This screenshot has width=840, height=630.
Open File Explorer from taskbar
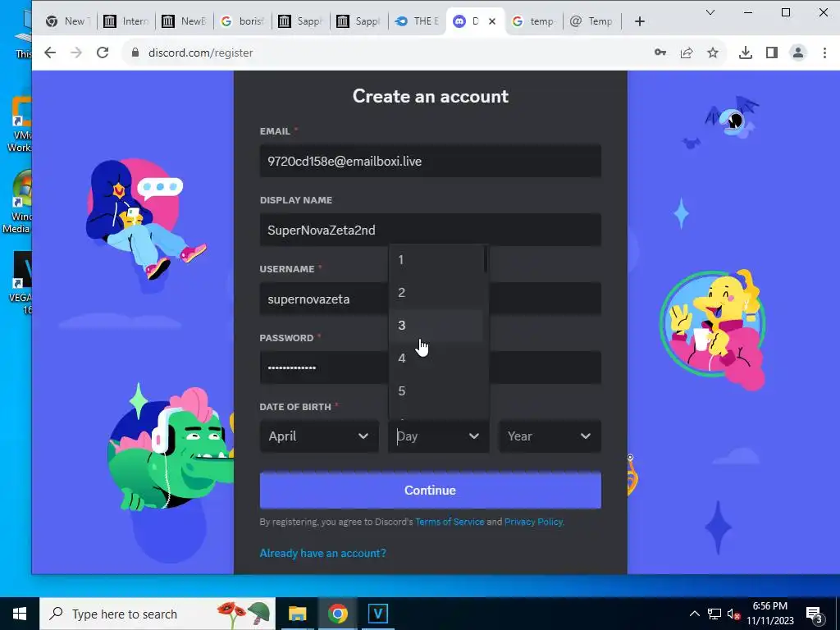click(297, 614)
